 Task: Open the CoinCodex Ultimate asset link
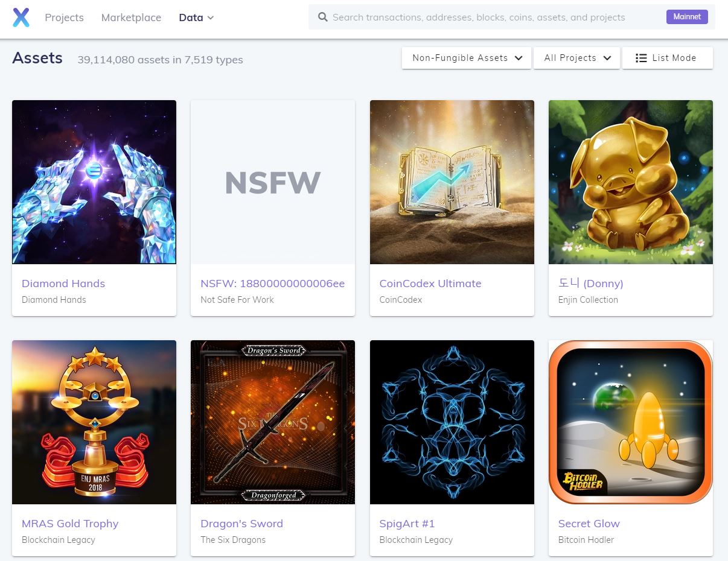click(x=430, y=284)
